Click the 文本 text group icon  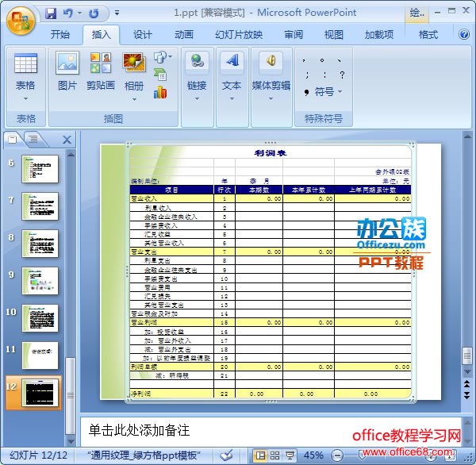(x=232, y=60)
